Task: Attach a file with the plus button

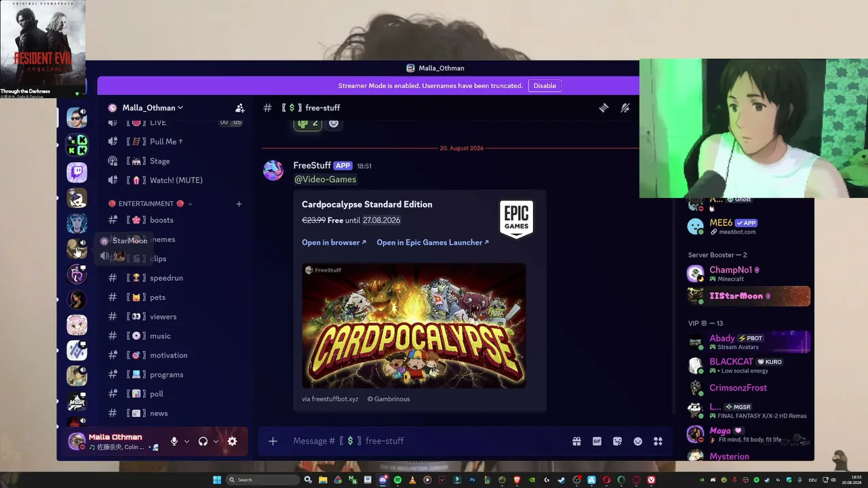Action: coord(273,441)
